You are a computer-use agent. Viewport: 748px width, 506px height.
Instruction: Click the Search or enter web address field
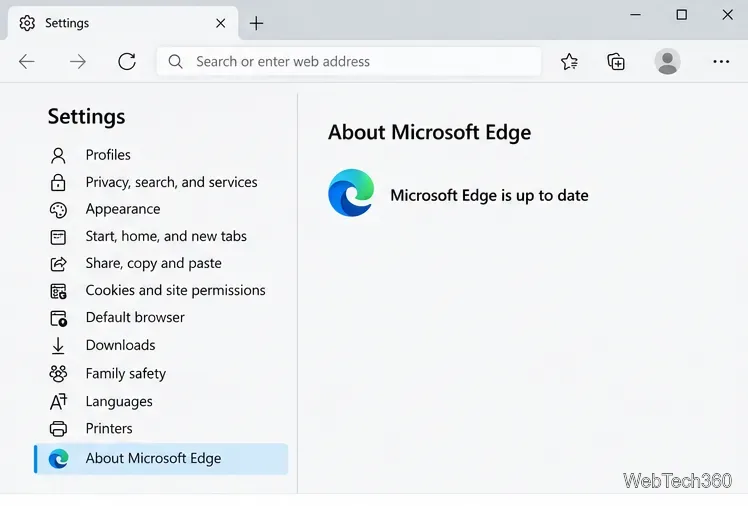click(349, 62)
